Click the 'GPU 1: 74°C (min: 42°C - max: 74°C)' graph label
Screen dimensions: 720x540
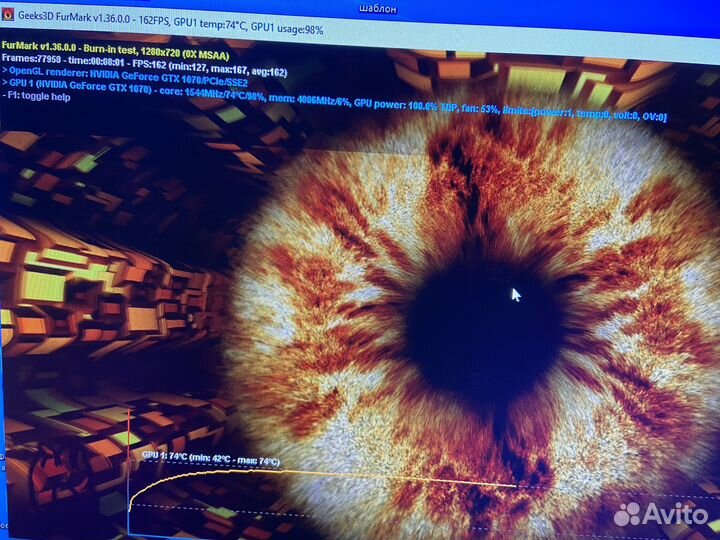(211, 458)
